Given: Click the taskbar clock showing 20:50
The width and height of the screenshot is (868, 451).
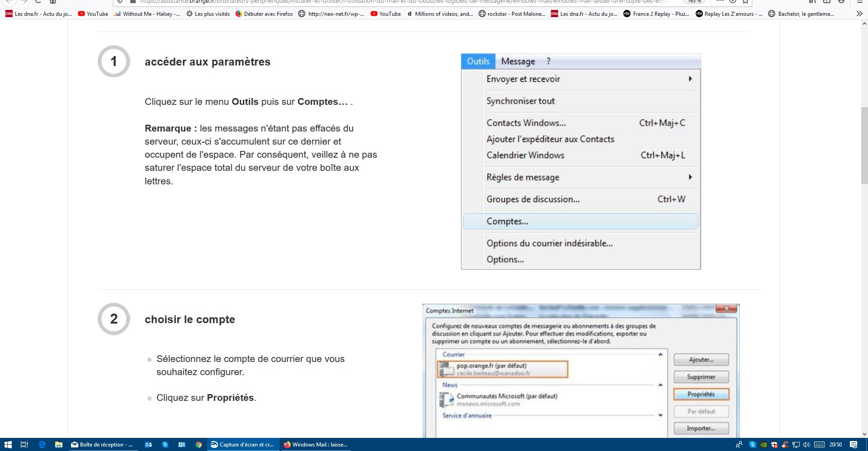Looking at the screenshot, I should point(835,445).
